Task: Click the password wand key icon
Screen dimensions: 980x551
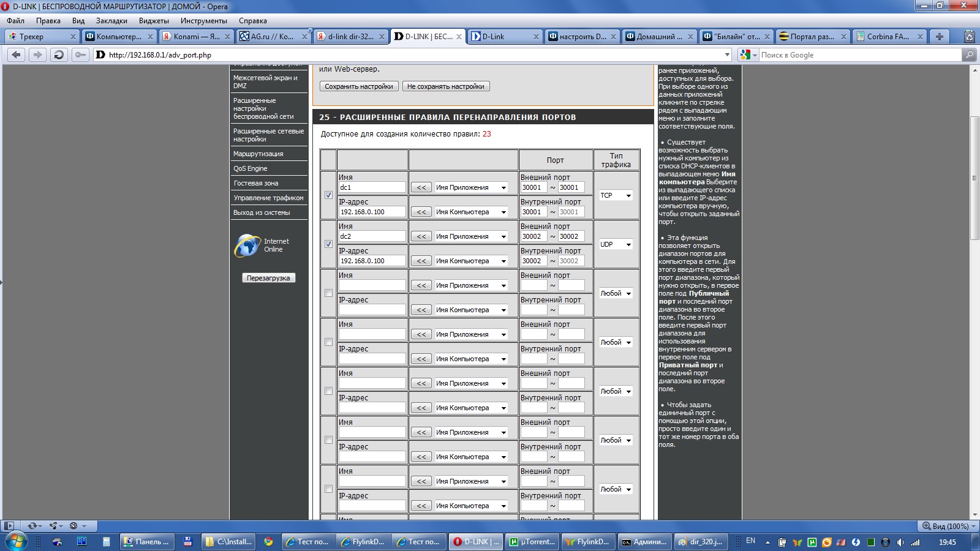Action: pos(80,54)
